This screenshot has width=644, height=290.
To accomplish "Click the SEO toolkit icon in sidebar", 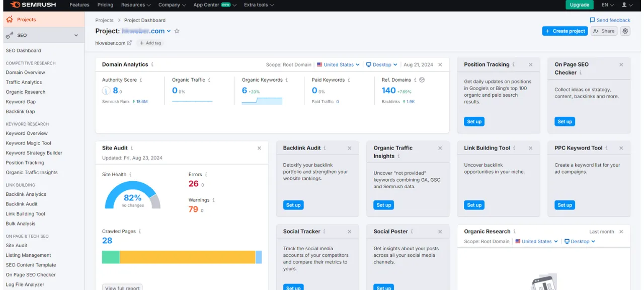I will pyautogui.click(x=10, y=35).
